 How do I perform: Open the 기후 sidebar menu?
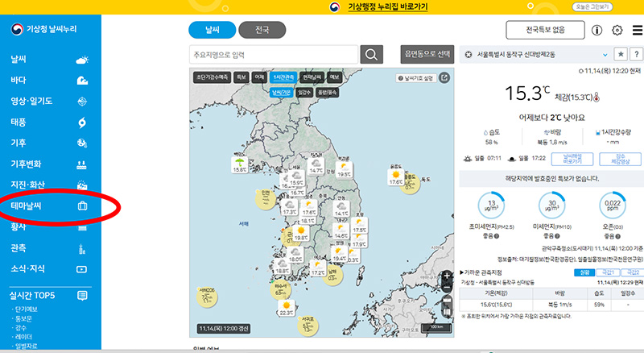[19, 143]
